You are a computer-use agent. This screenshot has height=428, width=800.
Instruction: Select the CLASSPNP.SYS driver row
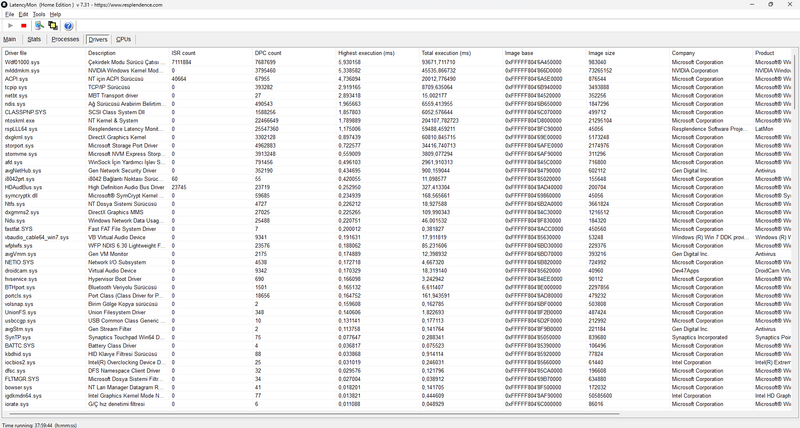pos(397,112)
